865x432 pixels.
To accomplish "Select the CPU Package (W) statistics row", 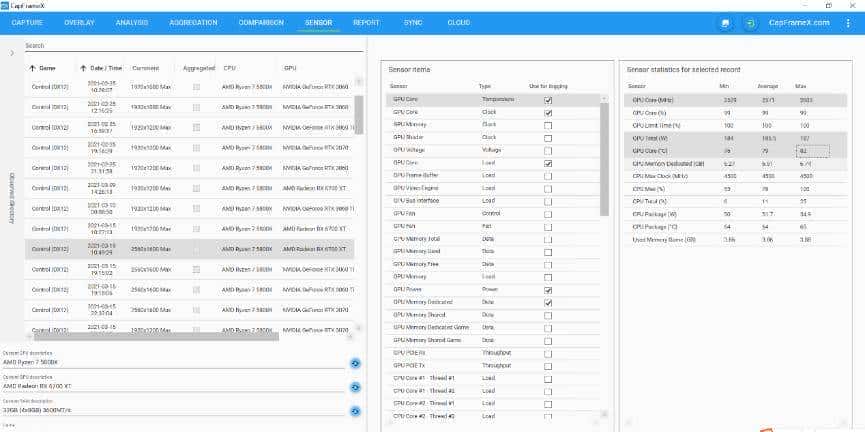I will pos(736,214).
